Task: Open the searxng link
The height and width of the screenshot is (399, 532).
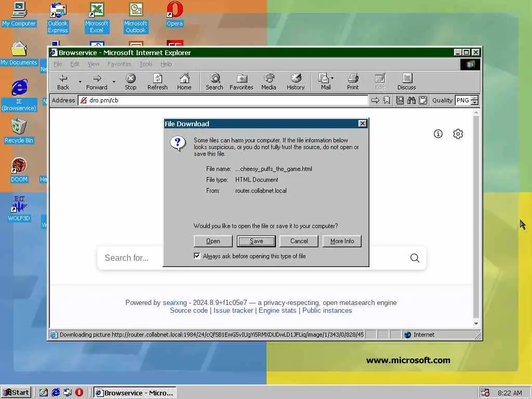Action: 175,303
